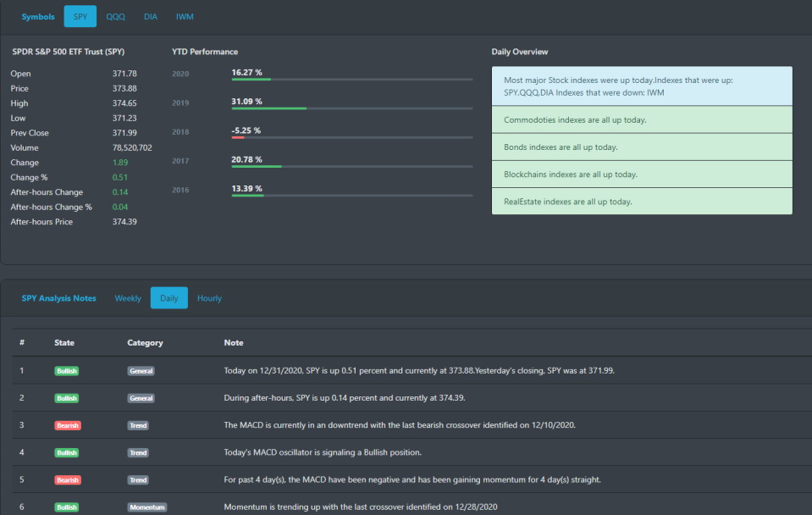Click the note about MACD negative 4 days

[412, 479]
